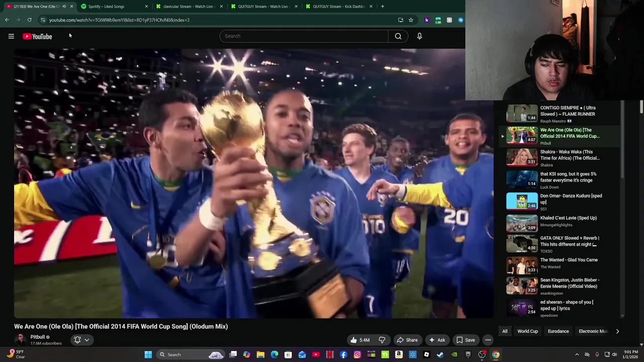The image size is (644, 362).
Task: Open Windows Start menu
Action: (x=148, y=354)
